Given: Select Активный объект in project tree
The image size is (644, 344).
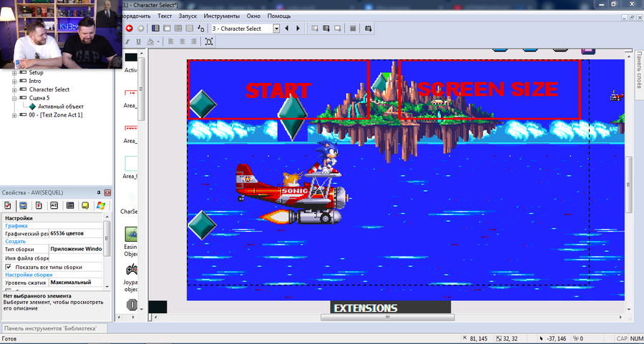Looking at the screenshot, I should coord(60,107).
